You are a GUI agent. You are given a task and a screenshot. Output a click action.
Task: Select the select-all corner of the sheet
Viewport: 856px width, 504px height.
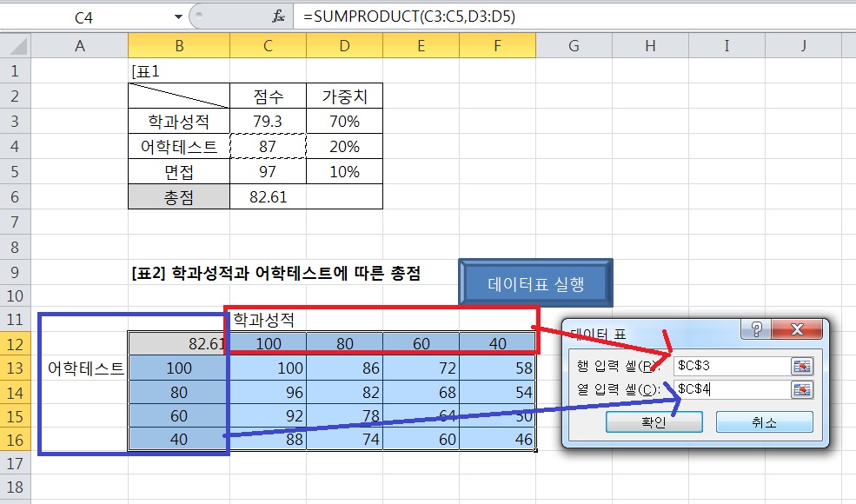click(x=16, y=46)
